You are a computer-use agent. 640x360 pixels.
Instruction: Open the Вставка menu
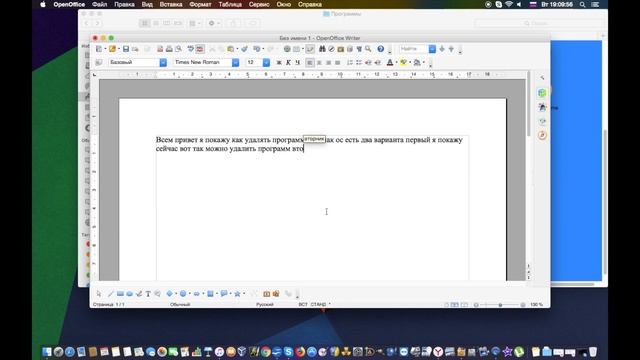pyautogui.click(x=171, y=4)
